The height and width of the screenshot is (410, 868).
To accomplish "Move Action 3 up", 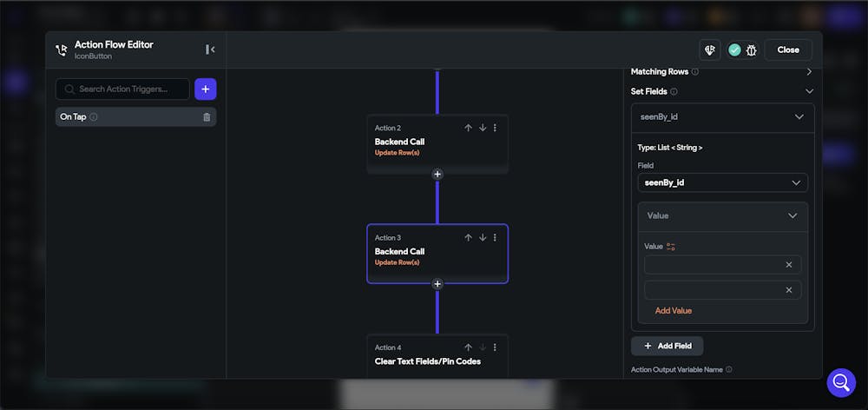I will [x=469, y=238].
